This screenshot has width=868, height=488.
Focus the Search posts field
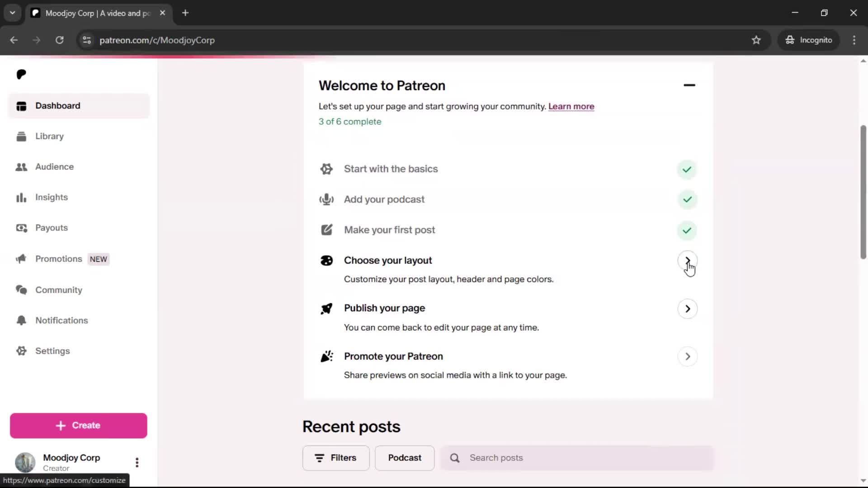[577, 458]
